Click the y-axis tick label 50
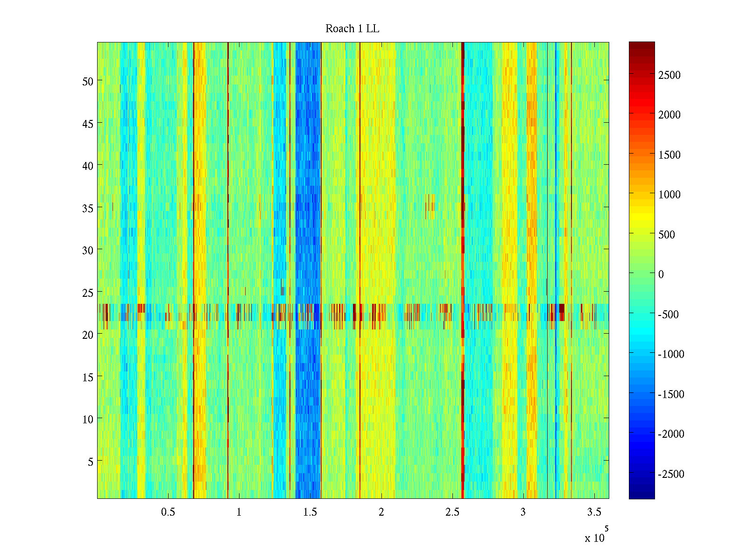Viewport: 747px width, 560px height. tap(87, 81)
